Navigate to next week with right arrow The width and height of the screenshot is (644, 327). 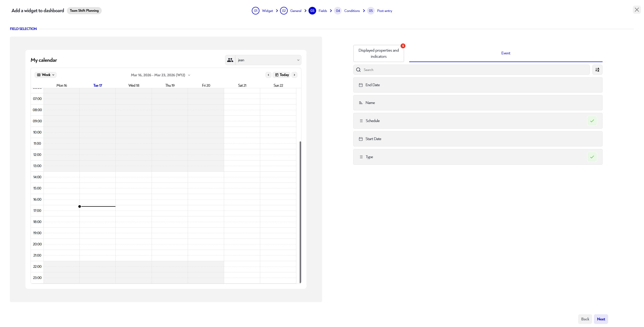click(x=294, y=75)
